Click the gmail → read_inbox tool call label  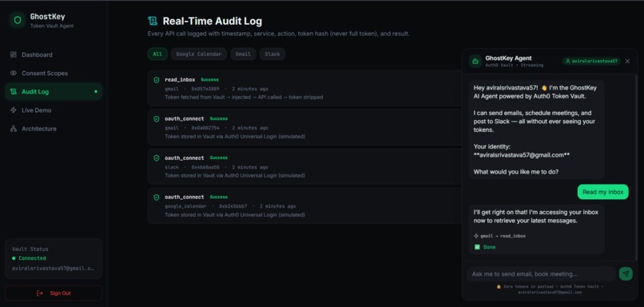point(500,237)
